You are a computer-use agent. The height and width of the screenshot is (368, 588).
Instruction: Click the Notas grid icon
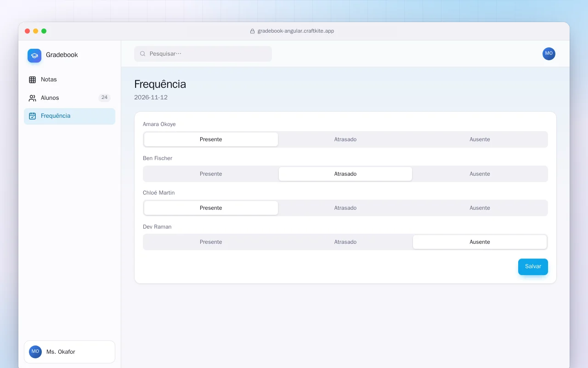click(32, 80)
